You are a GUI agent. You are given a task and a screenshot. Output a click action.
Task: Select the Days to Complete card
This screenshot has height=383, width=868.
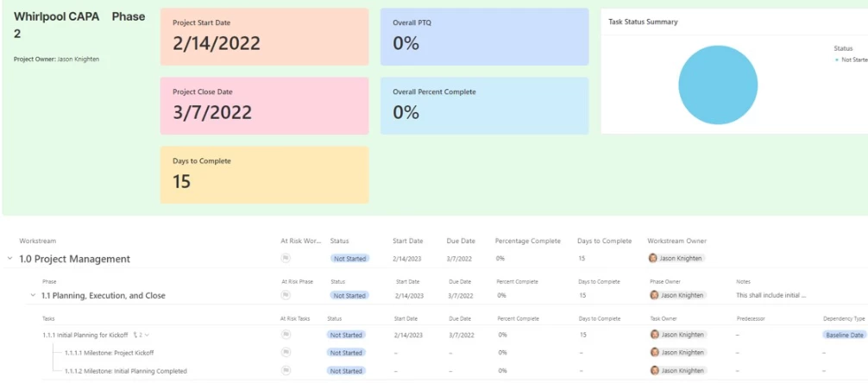(x=265, y=175)
